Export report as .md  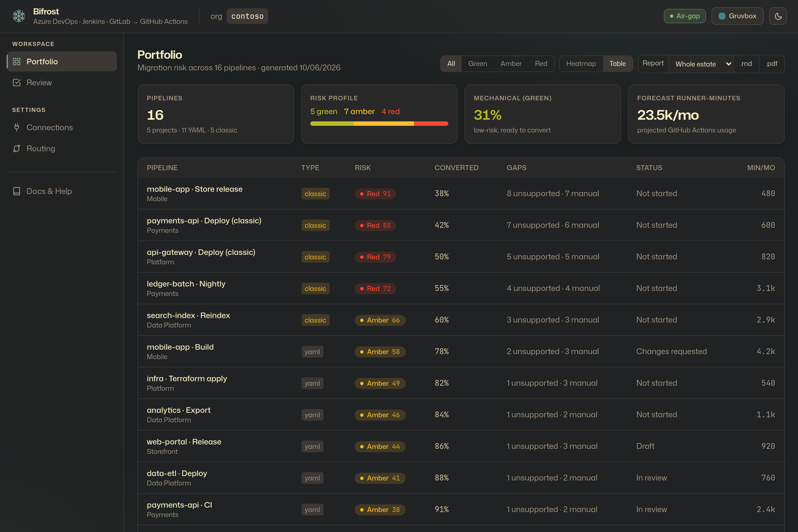(x=746, y=63)
